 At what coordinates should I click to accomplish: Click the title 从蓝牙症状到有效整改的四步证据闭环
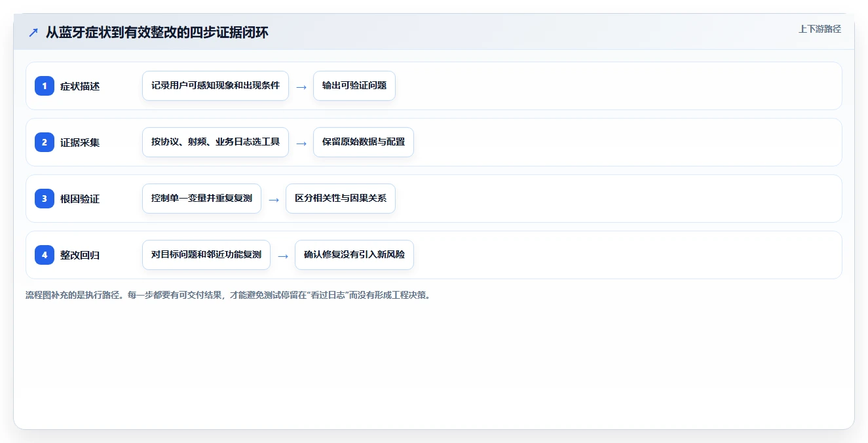pyautogui.click(x=157, y=33)
